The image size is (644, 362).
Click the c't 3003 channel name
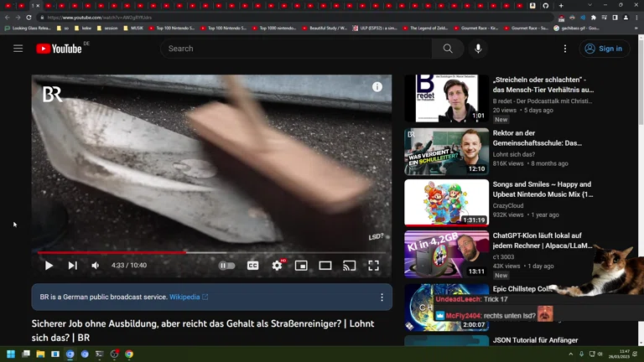click(503, 257)
